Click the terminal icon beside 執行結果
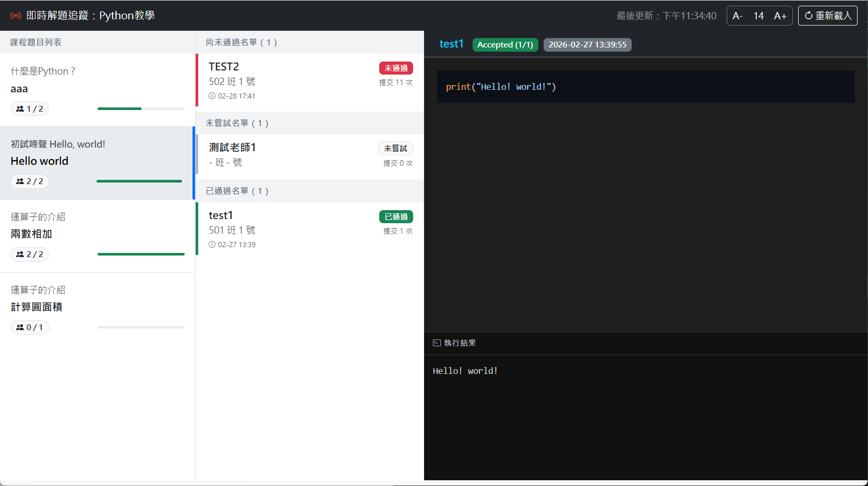868x486 pixels. pyautogui.click(x=437, y=343)
